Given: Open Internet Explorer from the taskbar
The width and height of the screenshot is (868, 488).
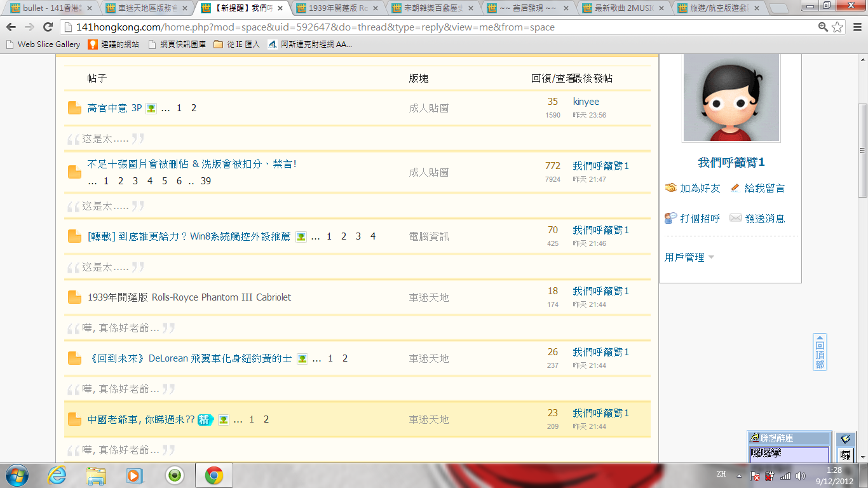Looking at the screenshot, I should 57,475.
